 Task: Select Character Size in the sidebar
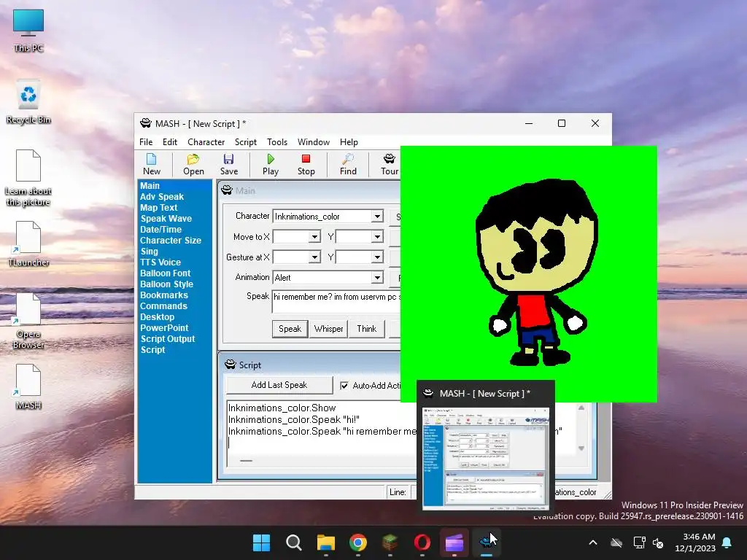click(170, 241)
